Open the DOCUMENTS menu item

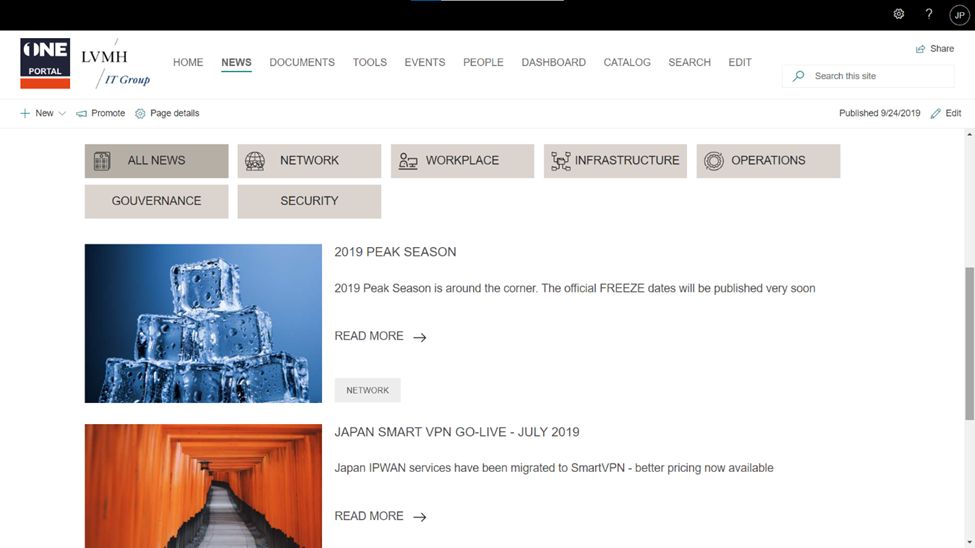302,62
